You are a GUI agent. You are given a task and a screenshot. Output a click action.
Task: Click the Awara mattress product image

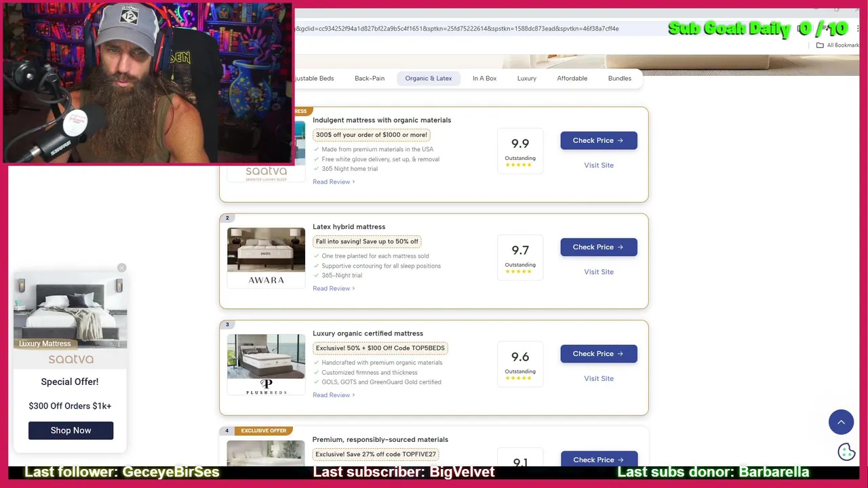[x=266, y=249]
